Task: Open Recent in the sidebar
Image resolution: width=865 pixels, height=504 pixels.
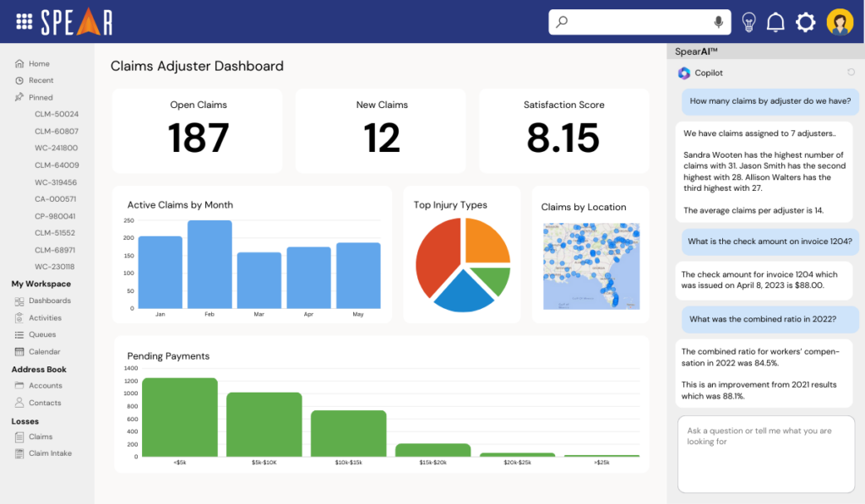Action: (x=41, y=80)
